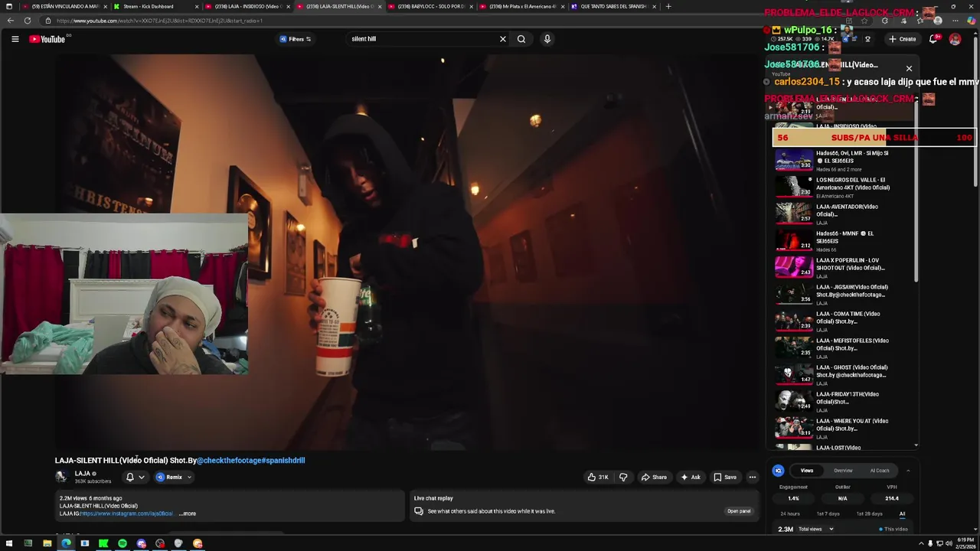The height and width of the screenshot is (551, 980).
Task: Switch to the AI Coach tab
Action: (x=880, y=471)
